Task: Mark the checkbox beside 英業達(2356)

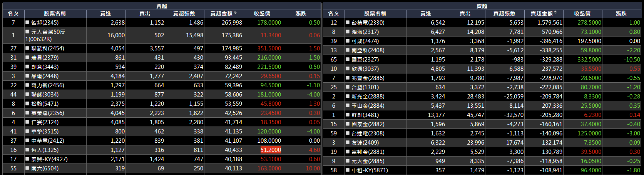Action: pyautogui.click(x=27, y=113)
